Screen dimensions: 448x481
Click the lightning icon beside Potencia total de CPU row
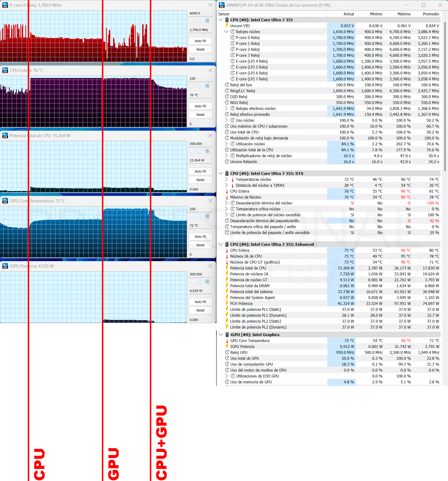[x=227, y=268]
